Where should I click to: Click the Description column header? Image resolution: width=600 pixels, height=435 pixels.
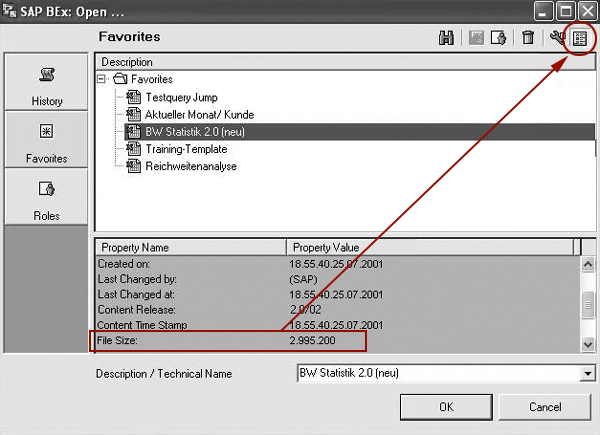tap(345, 62)
